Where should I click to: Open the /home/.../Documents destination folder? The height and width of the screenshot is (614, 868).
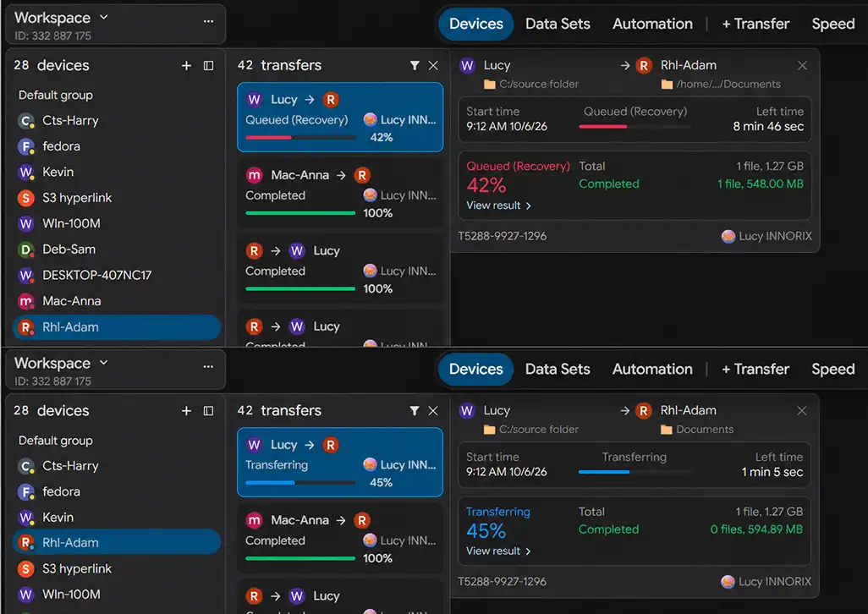(x=721, y=84)
